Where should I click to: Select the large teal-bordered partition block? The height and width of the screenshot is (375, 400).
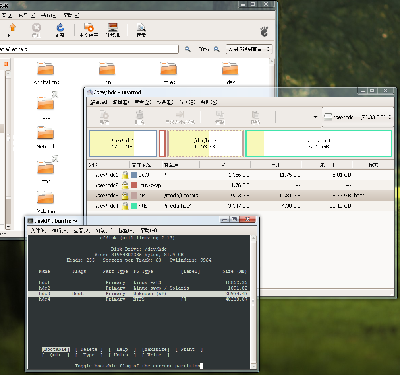tap(318, 143)
